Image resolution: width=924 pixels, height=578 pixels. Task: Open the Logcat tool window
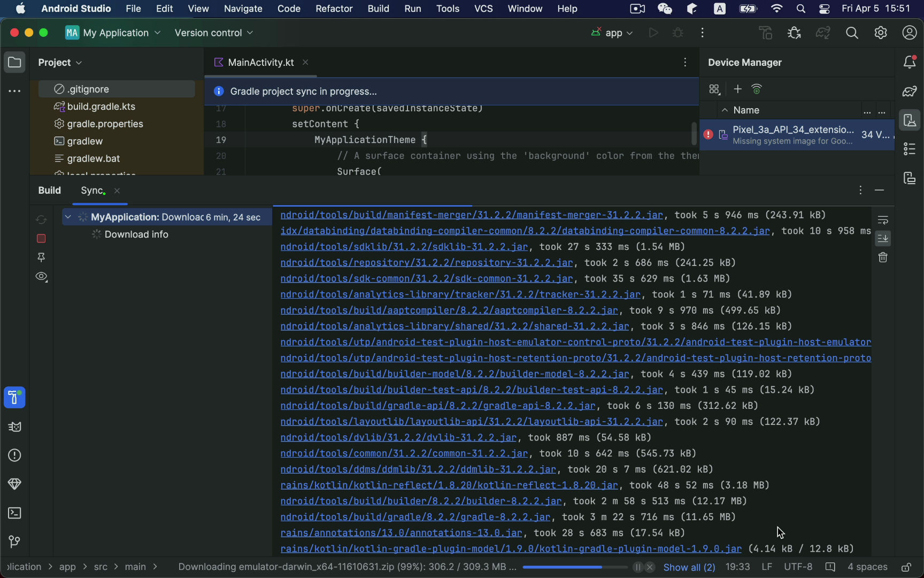(14, 427)
